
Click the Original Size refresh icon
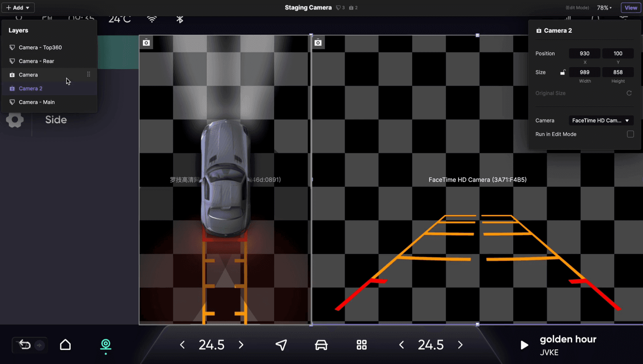coord(629,93)
